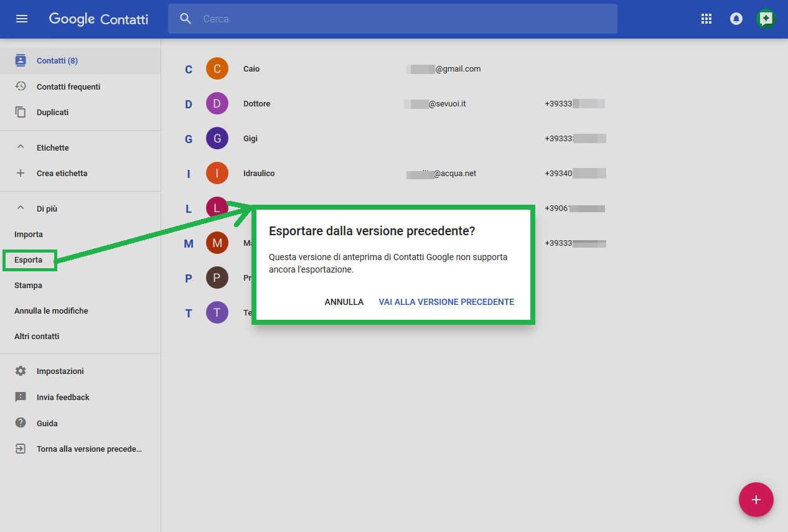
Task: Click the orange C avatar for Caio
Action: (x=217, y=68)
